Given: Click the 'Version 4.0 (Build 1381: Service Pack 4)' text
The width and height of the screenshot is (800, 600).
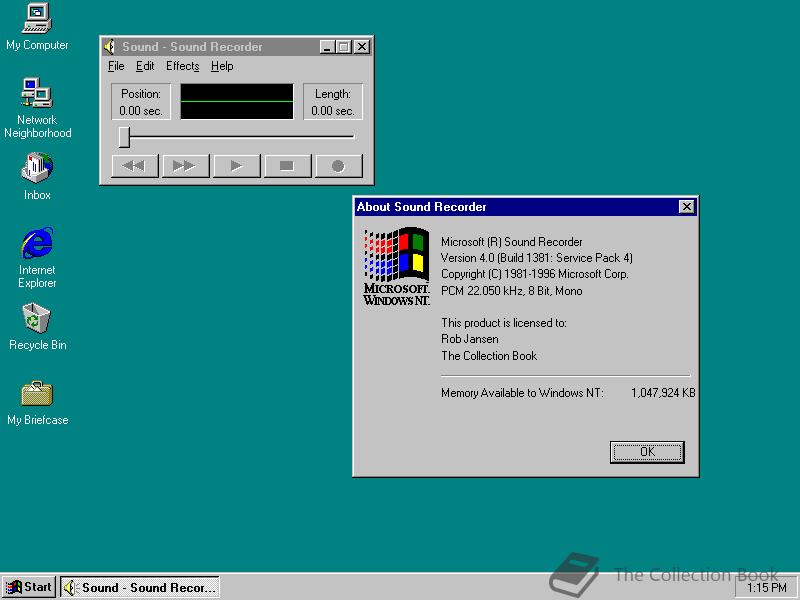Looking at the screenshot, I should 537,258.
